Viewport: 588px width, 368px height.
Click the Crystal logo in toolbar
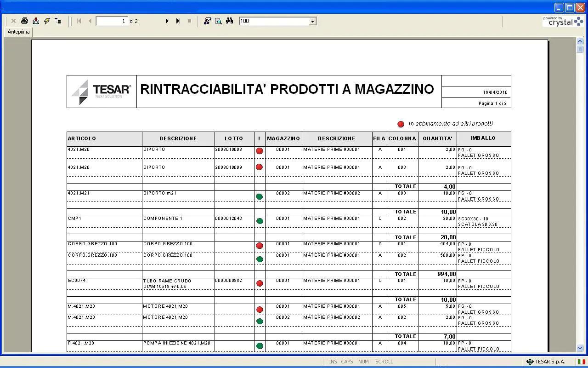pos(563,21)
